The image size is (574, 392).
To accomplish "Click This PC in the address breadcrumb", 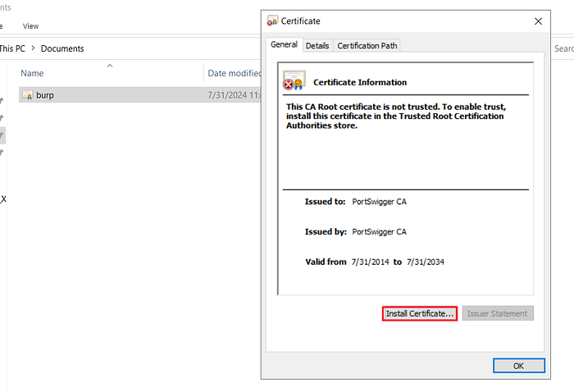I will pyautogui.click(x=12, y=48).
